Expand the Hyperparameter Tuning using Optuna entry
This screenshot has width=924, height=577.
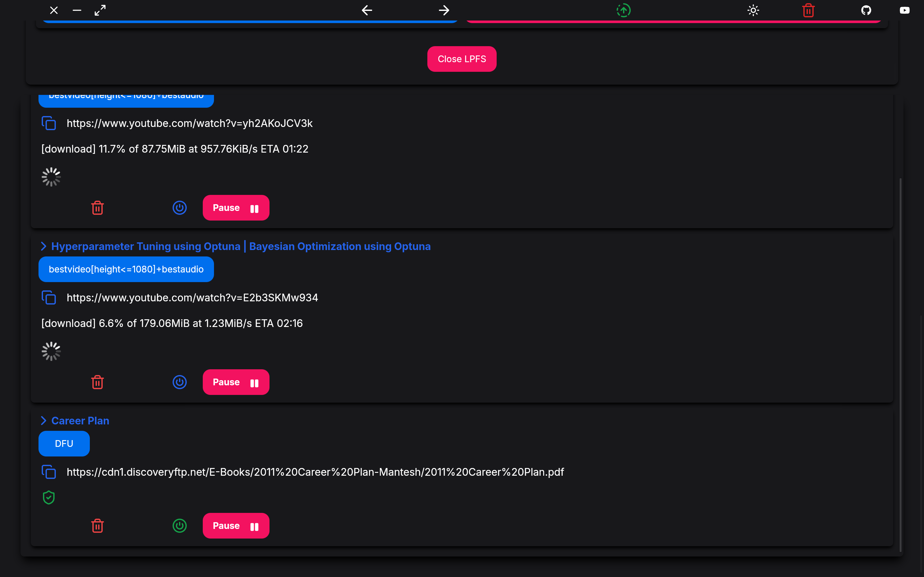[44, 247]
